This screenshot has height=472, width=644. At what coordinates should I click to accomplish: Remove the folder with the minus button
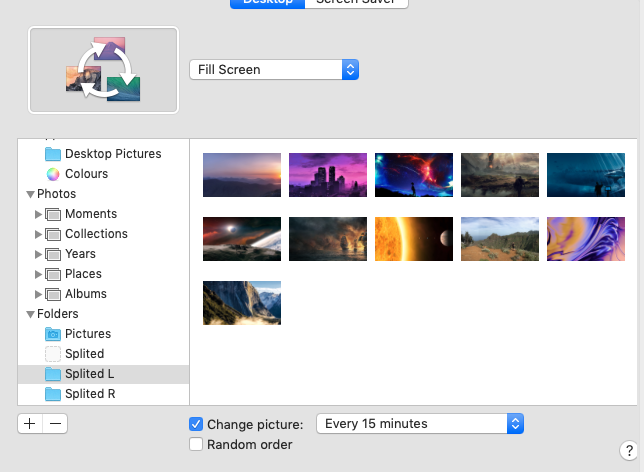[55, 424]
